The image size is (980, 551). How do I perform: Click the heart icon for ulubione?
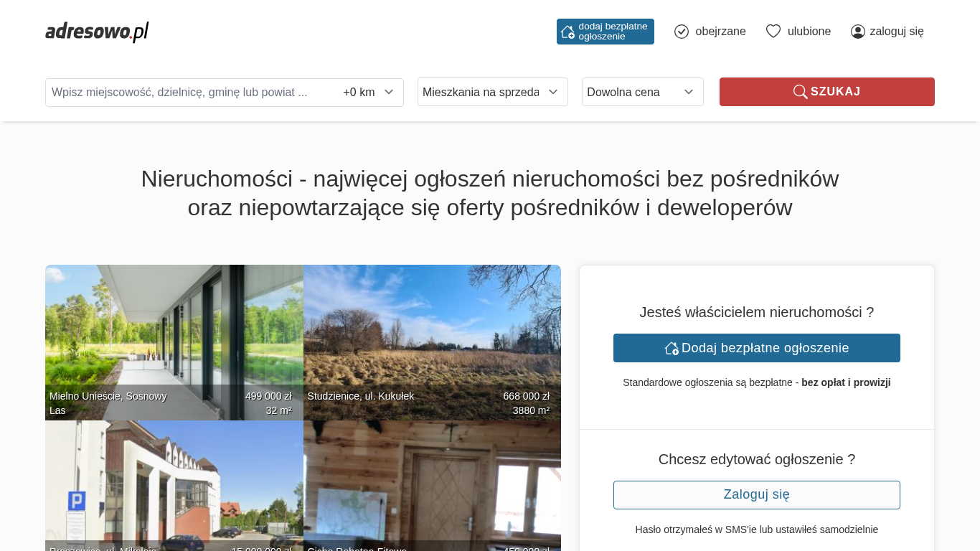tap(773, 32)
